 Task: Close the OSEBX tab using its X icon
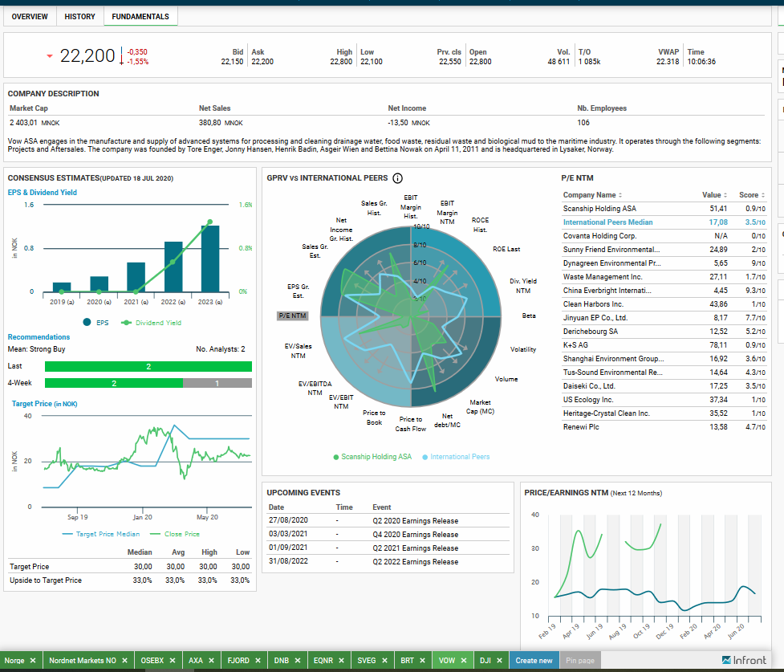click(173, 661)
